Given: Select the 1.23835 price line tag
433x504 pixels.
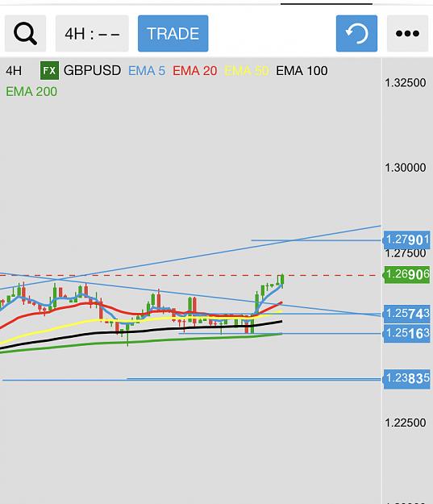Looking at the screenshot, I should pos(406,379).
